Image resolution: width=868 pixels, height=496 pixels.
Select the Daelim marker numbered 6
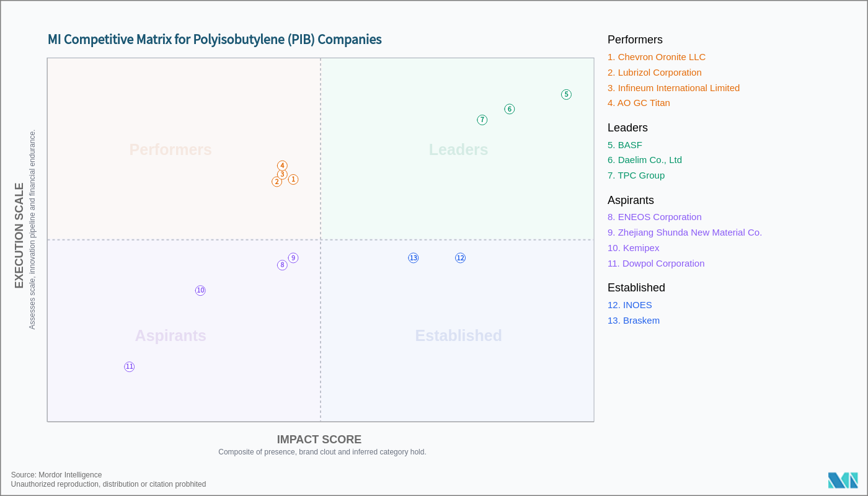pos(510,109)
